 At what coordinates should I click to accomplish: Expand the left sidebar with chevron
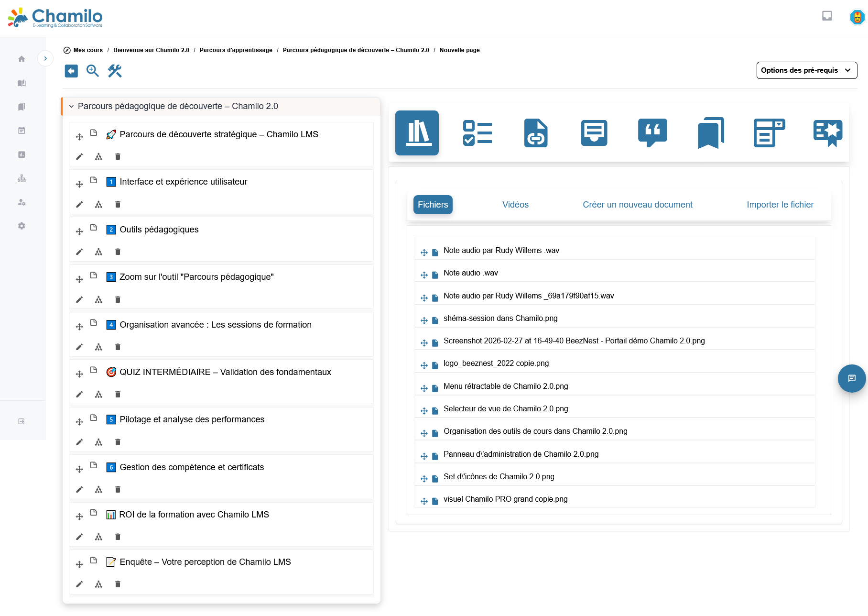[x=45, y=58]
